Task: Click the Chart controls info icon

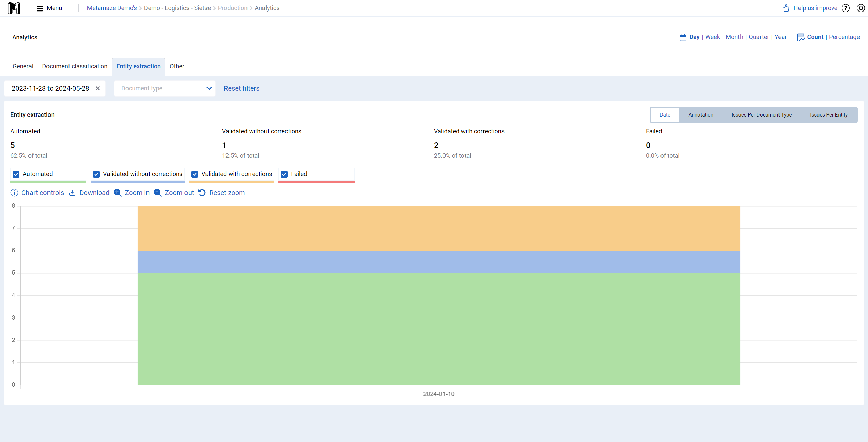Action: point(14,193)
